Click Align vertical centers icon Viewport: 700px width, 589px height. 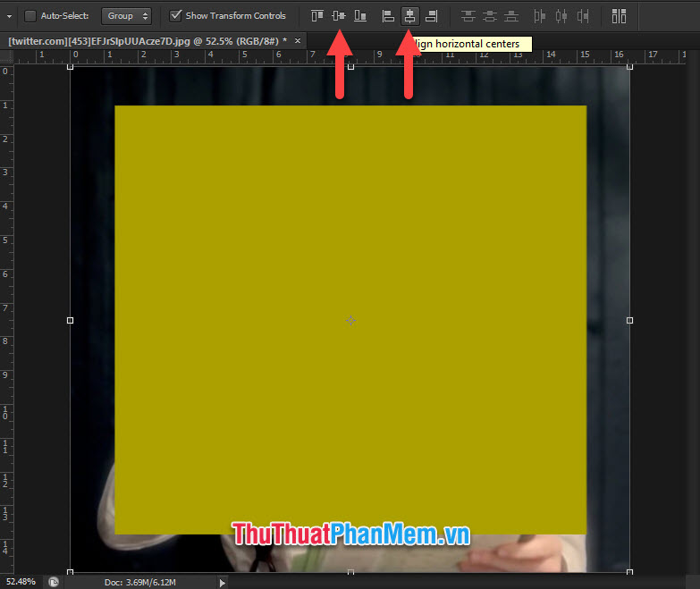point(339,16)
